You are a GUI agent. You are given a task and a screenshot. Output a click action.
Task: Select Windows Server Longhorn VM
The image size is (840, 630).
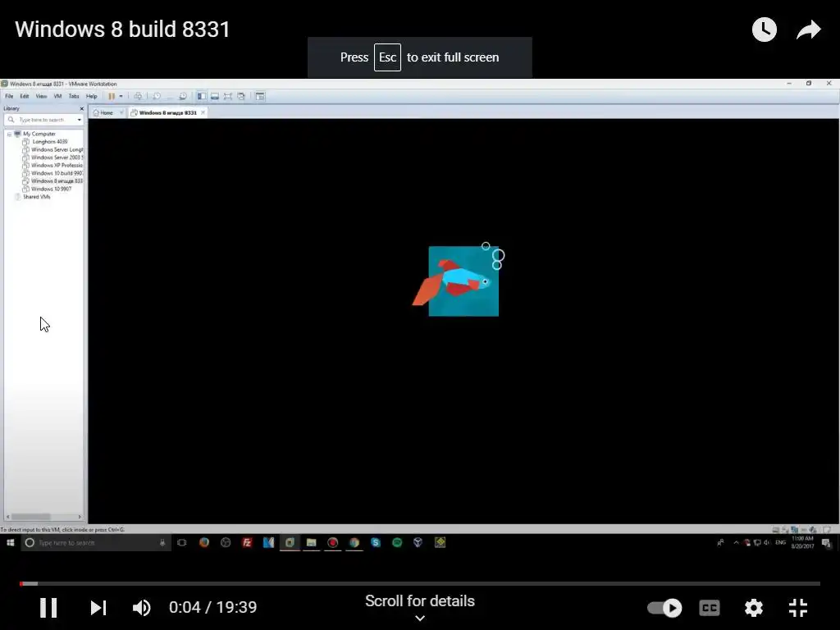pyautogui.click(x=52, y=150)
